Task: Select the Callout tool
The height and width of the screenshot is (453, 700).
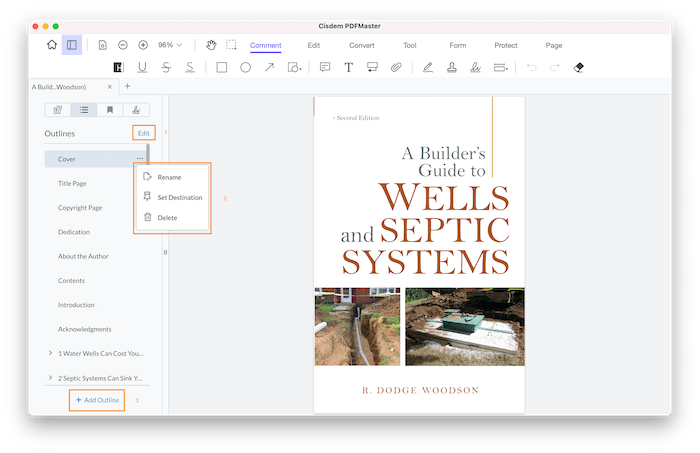Action: [x=372, y=67]
